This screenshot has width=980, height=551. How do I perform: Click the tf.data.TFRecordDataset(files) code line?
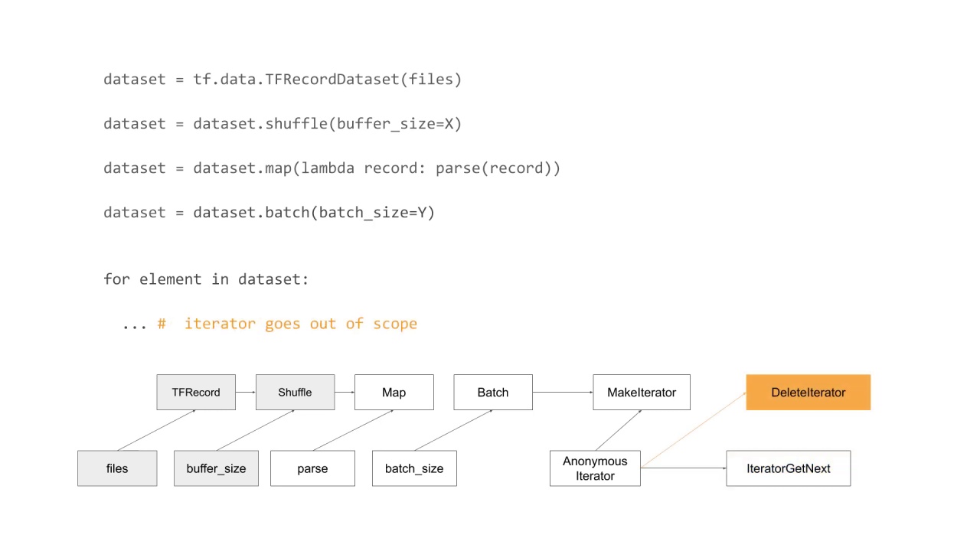(283, 80)
